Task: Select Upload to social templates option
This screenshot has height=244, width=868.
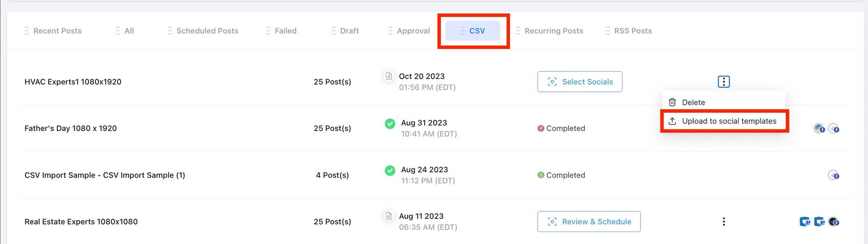Action: point(729,121)
